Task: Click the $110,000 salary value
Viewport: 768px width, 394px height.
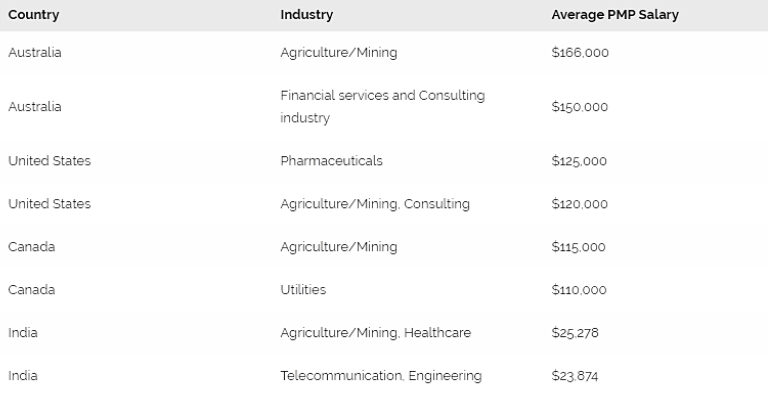Action: click(579, 290)
